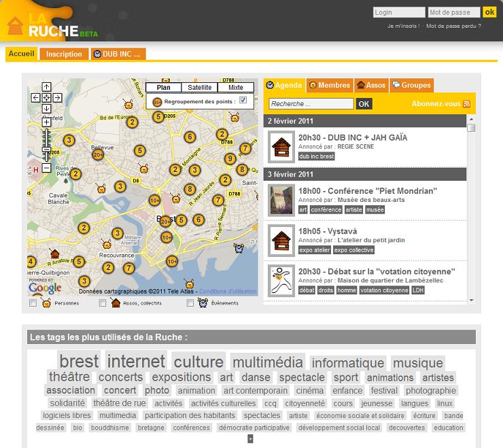
Task: Select the Assos tab
Action: (x=372, y=86)
